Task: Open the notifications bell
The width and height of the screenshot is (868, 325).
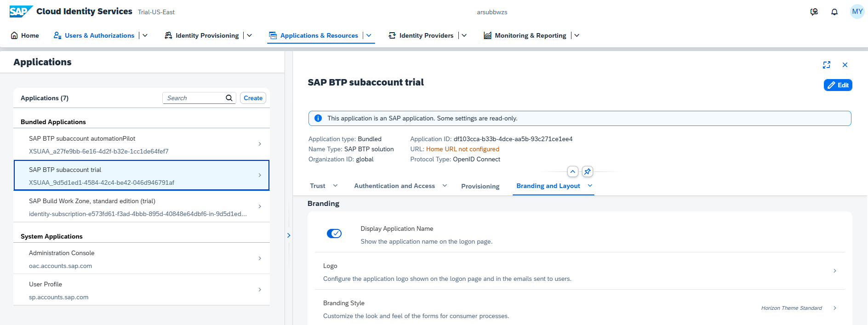Action: [834, 12]
